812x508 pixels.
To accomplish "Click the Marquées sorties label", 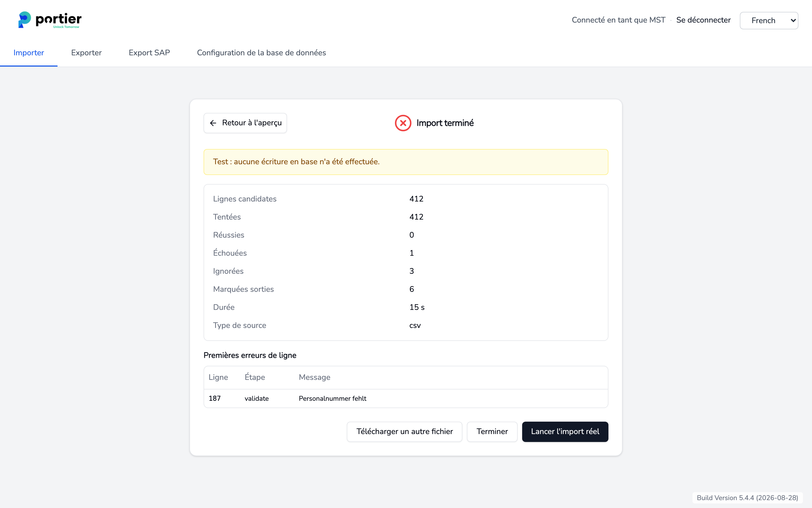I will coord(243,289).
